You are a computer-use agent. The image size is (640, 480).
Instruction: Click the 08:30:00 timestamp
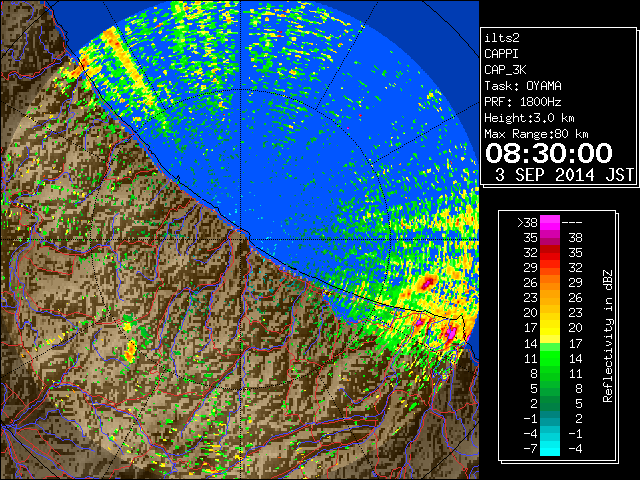click(549, 153)
